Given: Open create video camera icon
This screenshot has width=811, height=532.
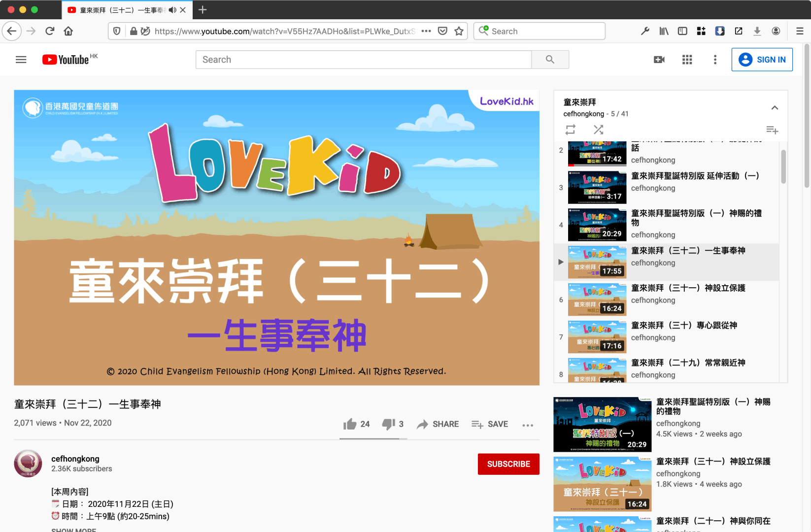Looking at the screenshot, I should click(659, 60).
